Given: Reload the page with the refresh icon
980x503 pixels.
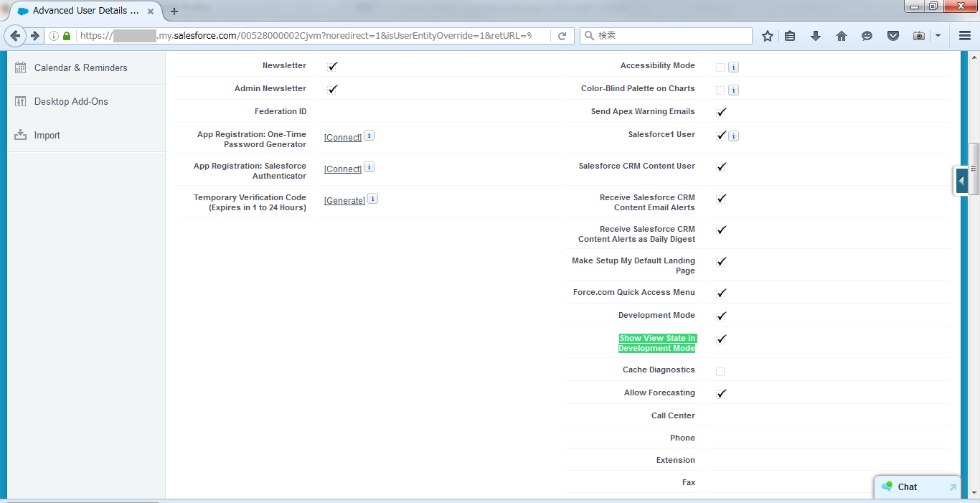Looking at the screenshot, I should point(562,36).
